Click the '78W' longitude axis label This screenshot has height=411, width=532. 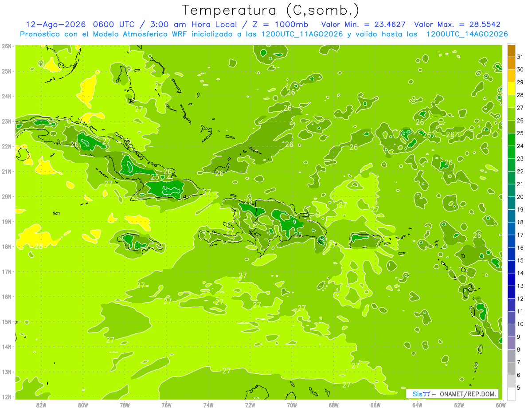point(125,404)
